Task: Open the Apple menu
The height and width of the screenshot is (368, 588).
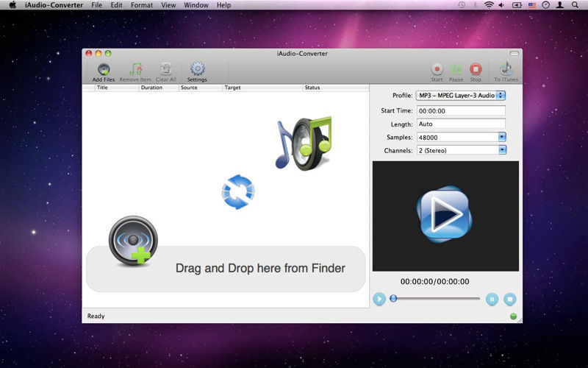Action: (x=12, y=5)
